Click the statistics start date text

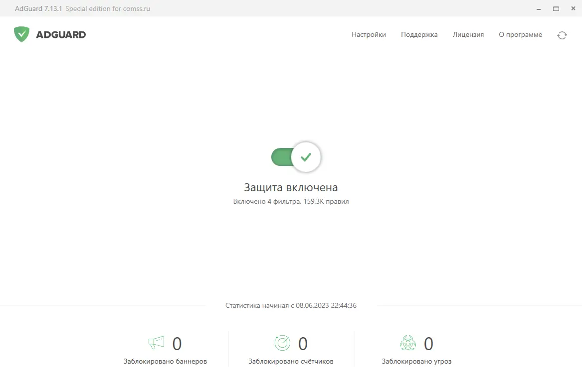(291, 305)
